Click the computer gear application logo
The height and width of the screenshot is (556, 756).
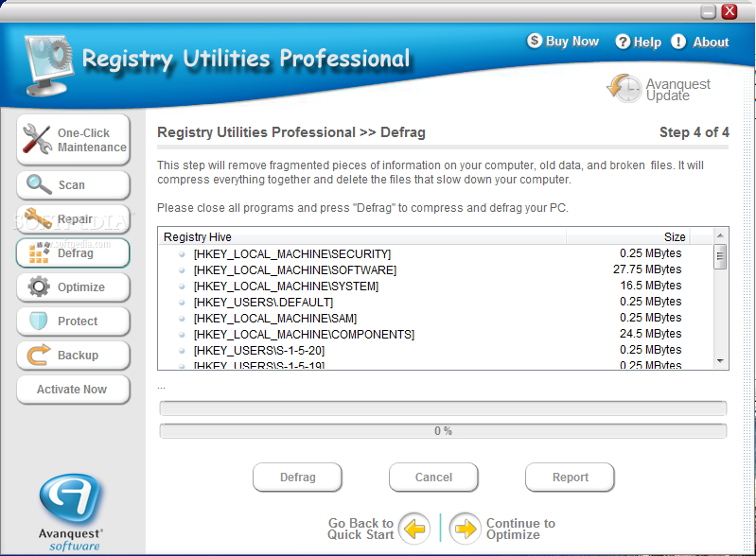point(48,65)
